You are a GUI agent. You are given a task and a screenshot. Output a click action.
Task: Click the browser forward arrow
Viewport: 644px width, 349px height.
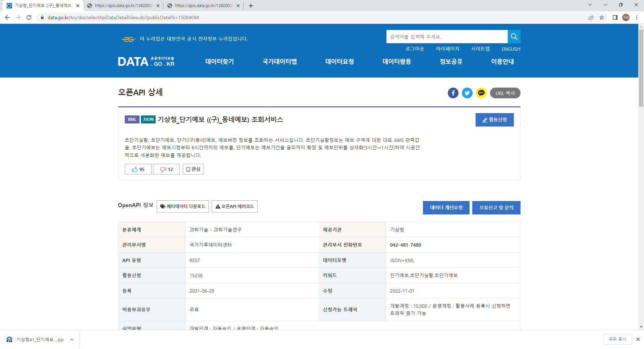18,17
